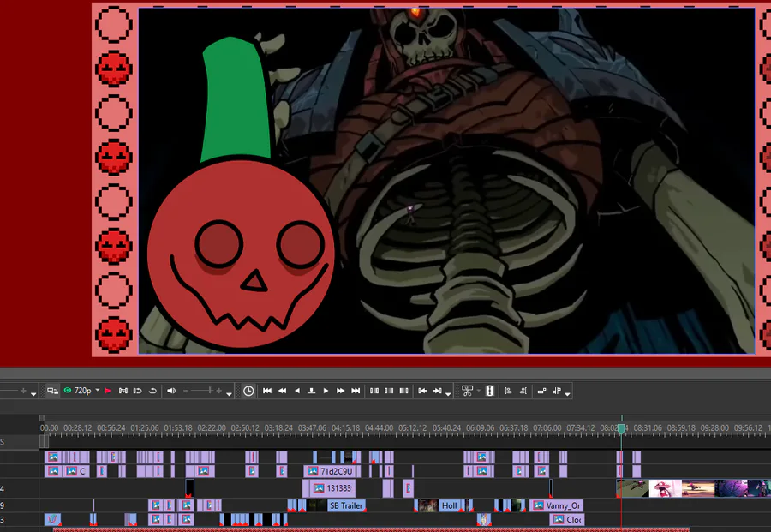
Task: Click the stop playback button
Action: [311, 391]
